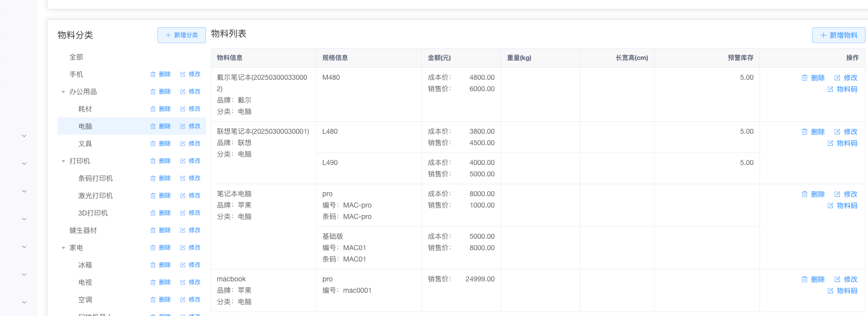Delete the 办公用品 category

point(160,92)
